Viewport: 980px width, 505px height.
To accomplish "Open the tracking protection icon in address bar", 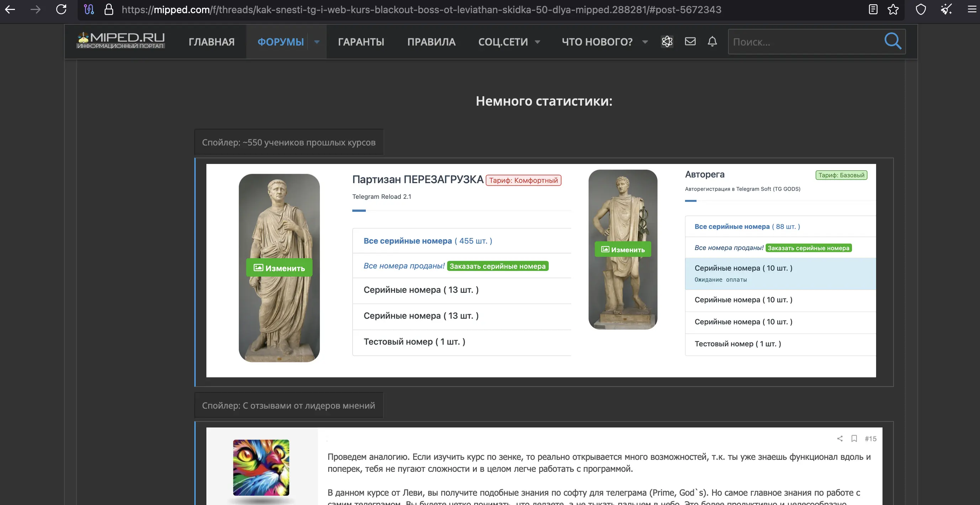I will coord(89,10).
